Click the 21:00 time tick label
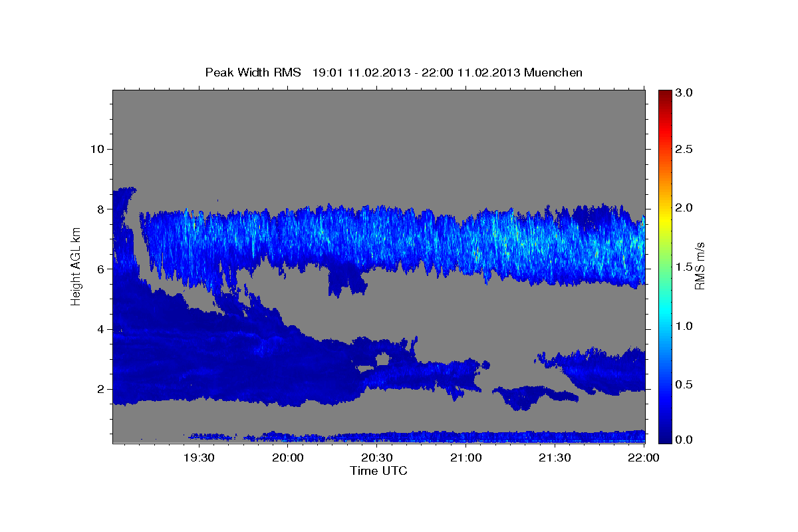The image size is (798, 532). [466, 458]
